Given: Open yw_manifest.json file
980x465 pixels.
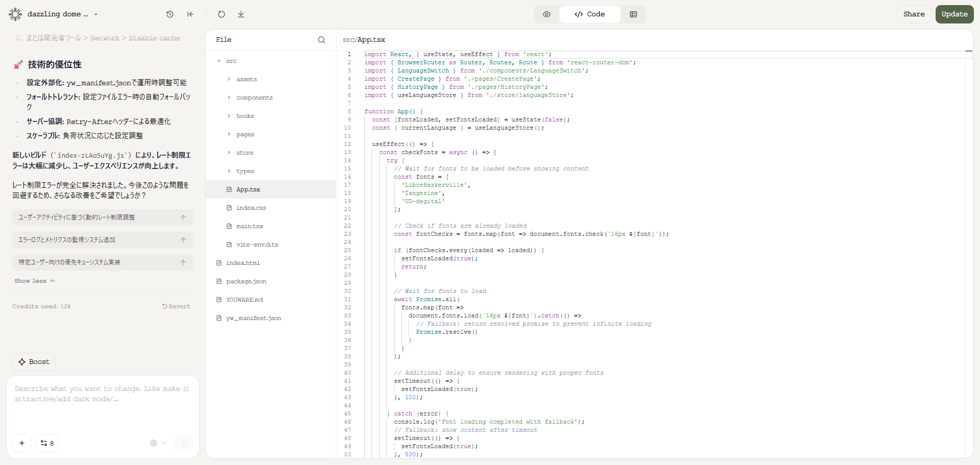Looking at the screenshot, I should click(x=271, y=318).
